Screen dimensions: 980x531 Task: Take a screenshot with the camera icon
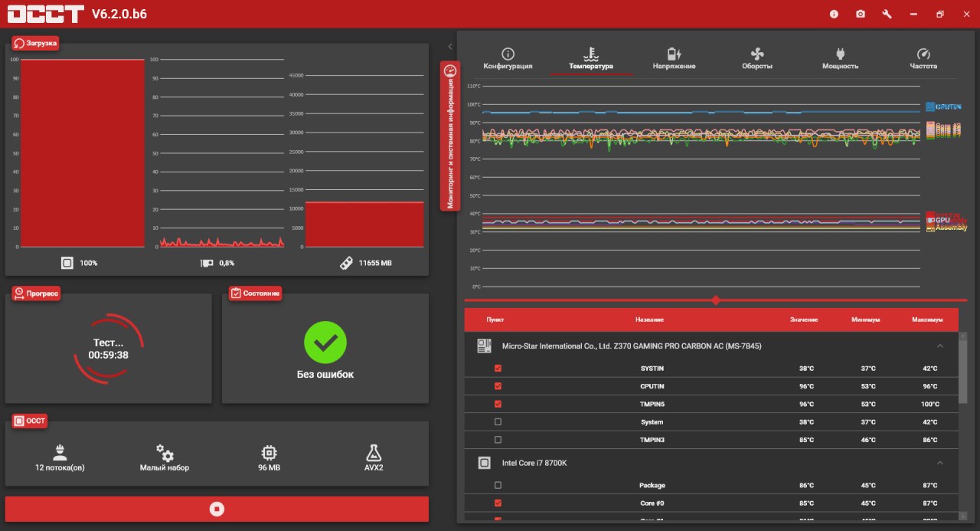point(861,14)
